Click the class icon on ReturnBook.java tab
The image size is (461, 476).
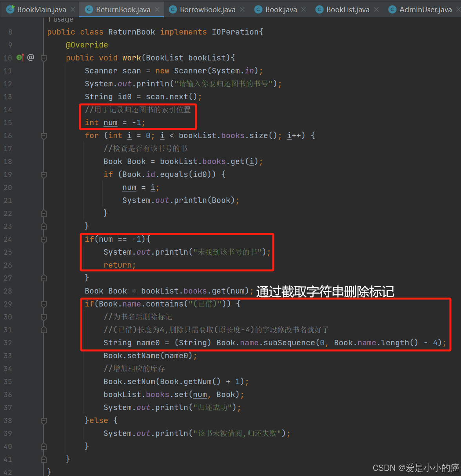89,9
